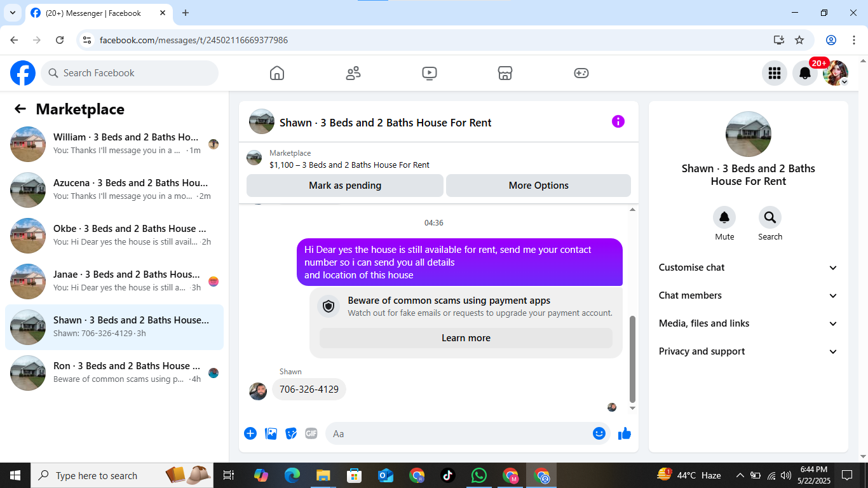This screenshot has height=488, width=868.
Task: Click the browser address bar URL
Action: [x=194, y=40]
